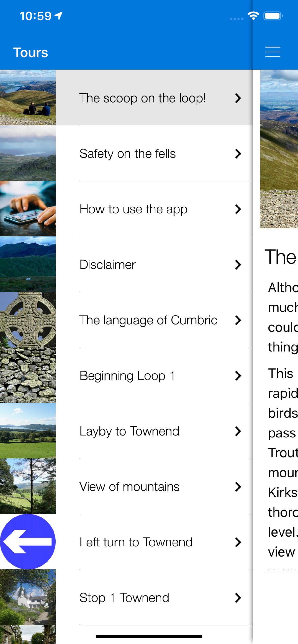The height and width of the screenshot is (644, 298).
Task: Tap the Tours header title
Action: (x=30, y=52)
